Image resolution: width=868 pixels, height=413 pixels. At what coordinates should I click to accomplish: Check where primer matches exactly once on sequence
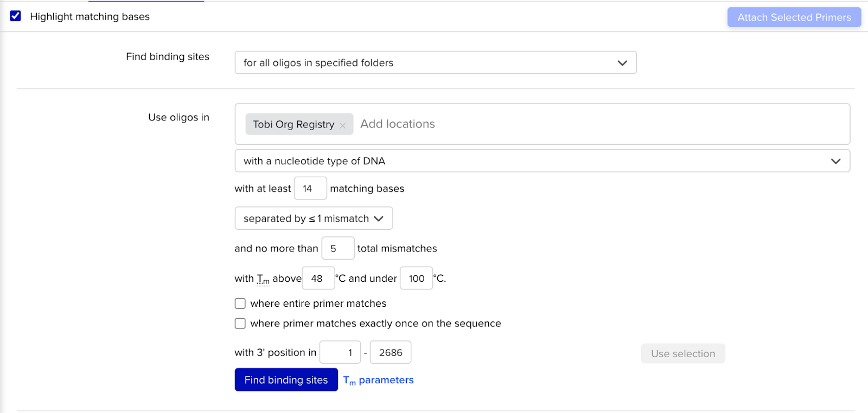[240, 323]
